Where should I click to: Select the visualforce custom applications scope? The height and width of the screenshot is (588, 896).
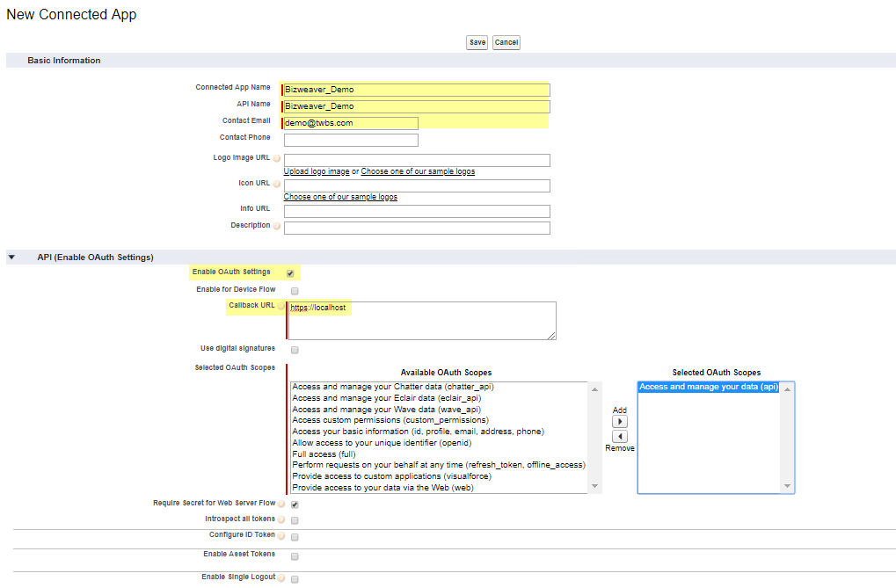pos(391,476)
